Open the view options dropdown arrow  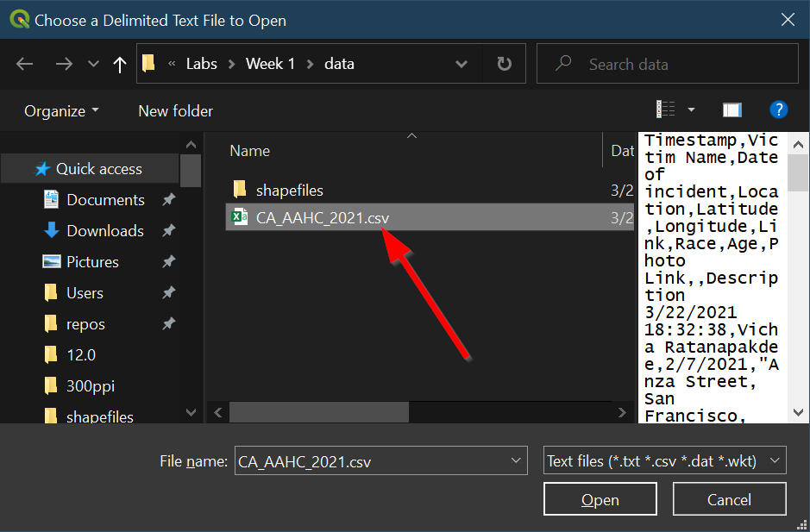tap(691, 110)
